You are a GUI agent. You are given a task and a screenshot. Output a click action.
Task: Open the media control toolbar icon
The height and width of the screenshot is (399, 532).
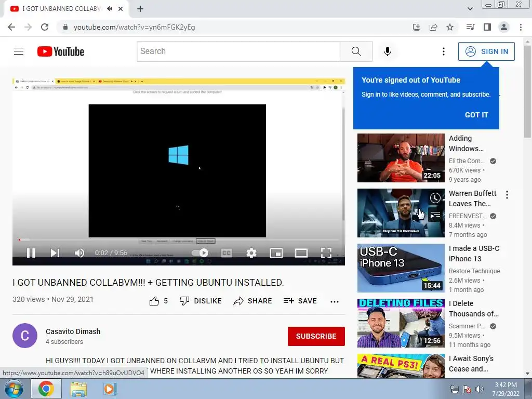[x=470, y=27]
